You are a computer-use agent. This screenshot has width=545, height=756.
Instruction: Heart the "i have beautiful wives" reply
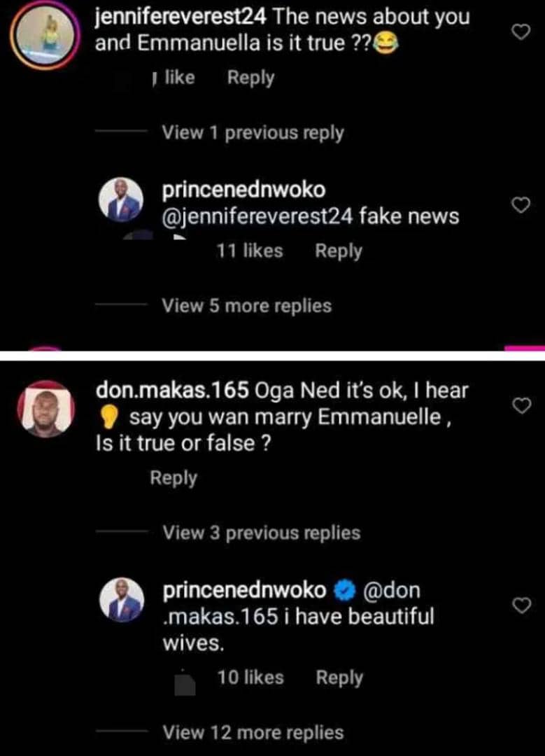tap(519, 605)
